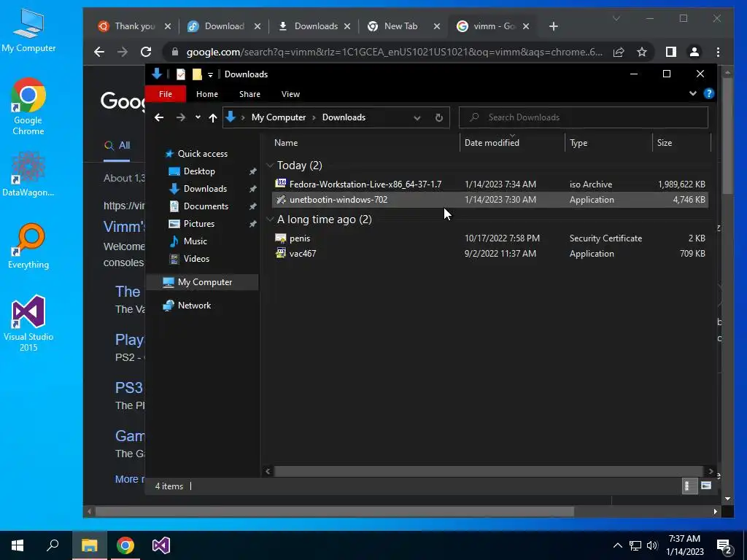Open Desktop in the navigation pane
Screen dimensions: 747x560
(x=199, y=171)
